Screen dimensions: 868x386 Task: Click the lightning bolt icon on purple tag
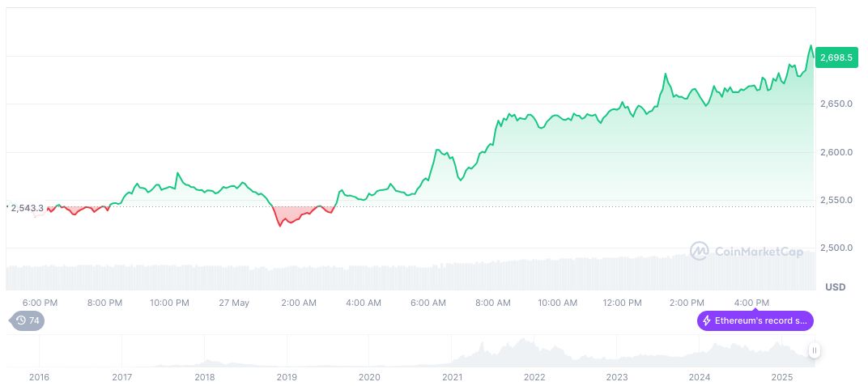point(707,321)
